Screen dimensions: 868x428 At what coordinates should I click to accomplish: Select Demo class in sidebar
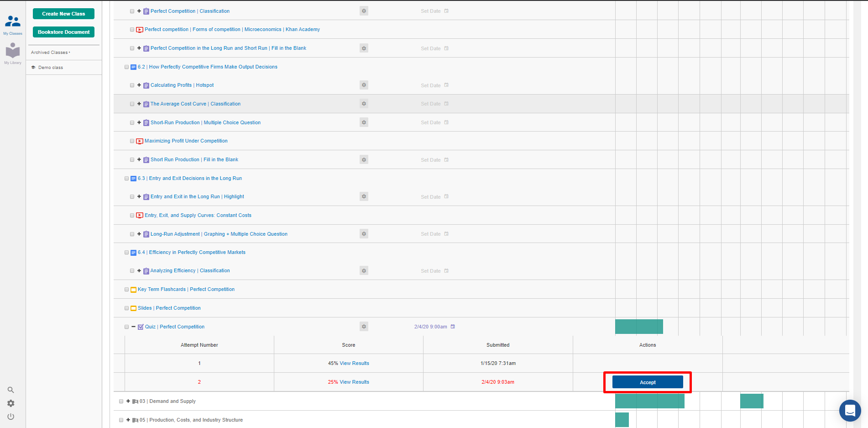[51, 68]
